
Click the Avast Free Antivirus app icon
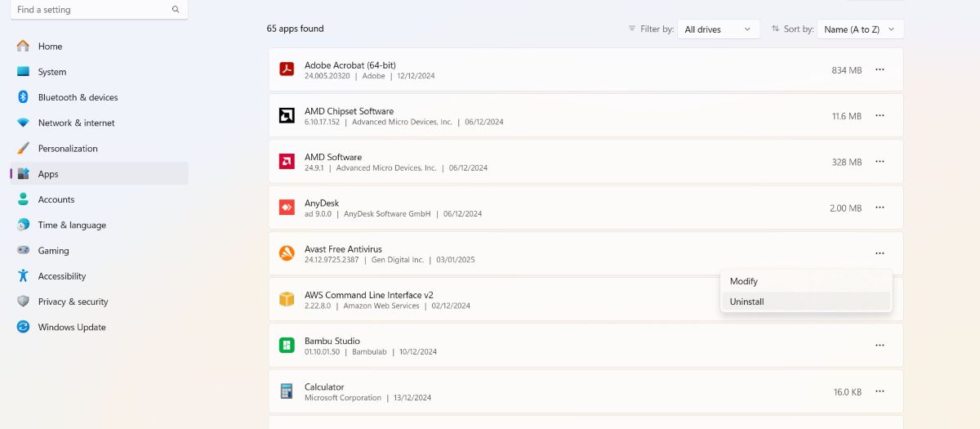pos(287,253)
